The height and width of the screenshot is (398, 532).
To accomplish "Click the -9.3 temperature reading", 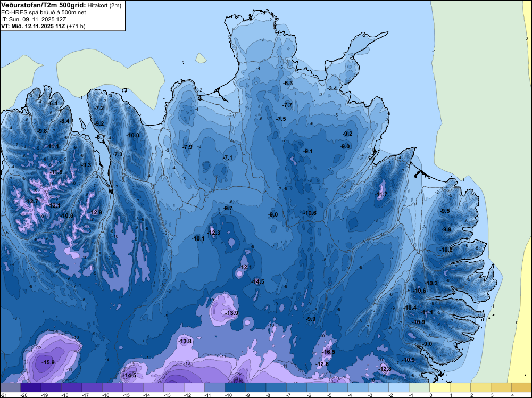I will coord(86,165).
